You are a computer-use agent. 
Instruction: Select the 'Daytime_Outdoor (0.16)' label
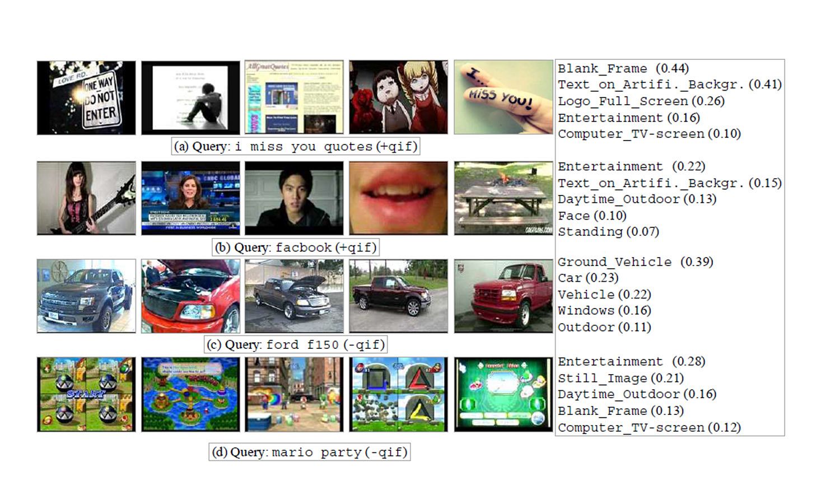coord(637,394)
